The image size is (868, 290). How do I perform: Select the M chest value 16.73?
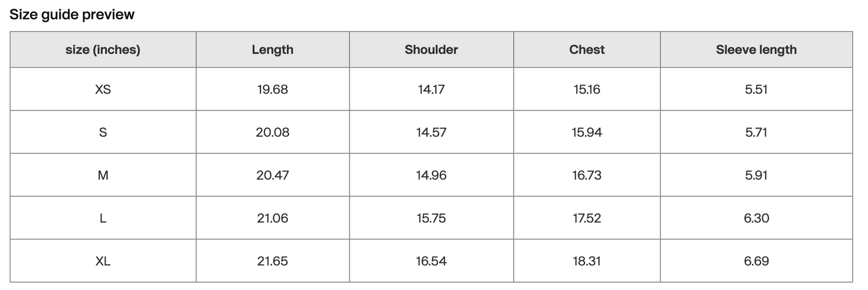click(x=587, y=175)
